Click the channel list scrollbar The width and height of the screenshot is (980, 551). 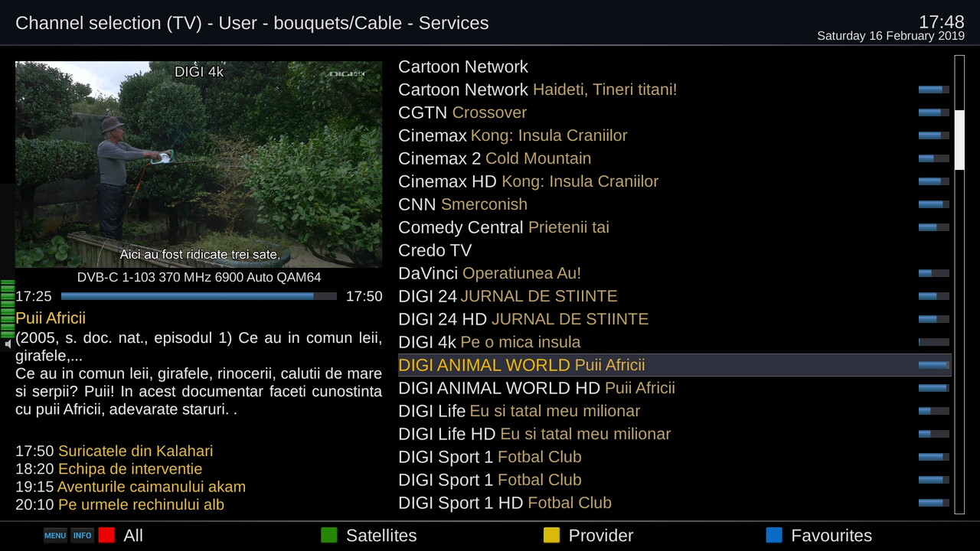tap(959, 283)
